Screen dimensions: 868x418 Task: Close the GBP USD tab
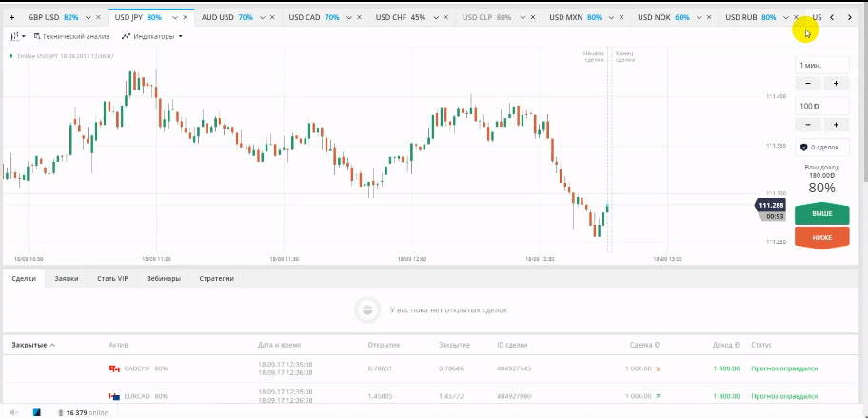[100, 17]
